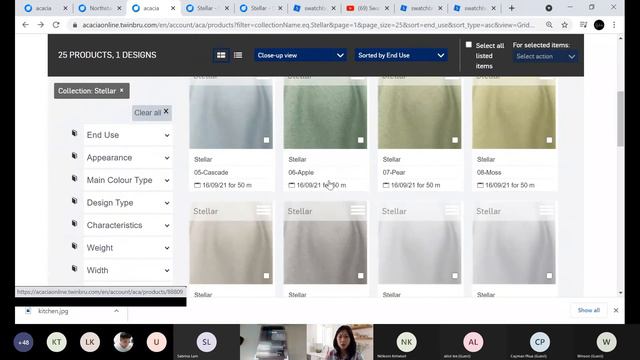Click the tag icon beside Appearance

tap(74, 156)
